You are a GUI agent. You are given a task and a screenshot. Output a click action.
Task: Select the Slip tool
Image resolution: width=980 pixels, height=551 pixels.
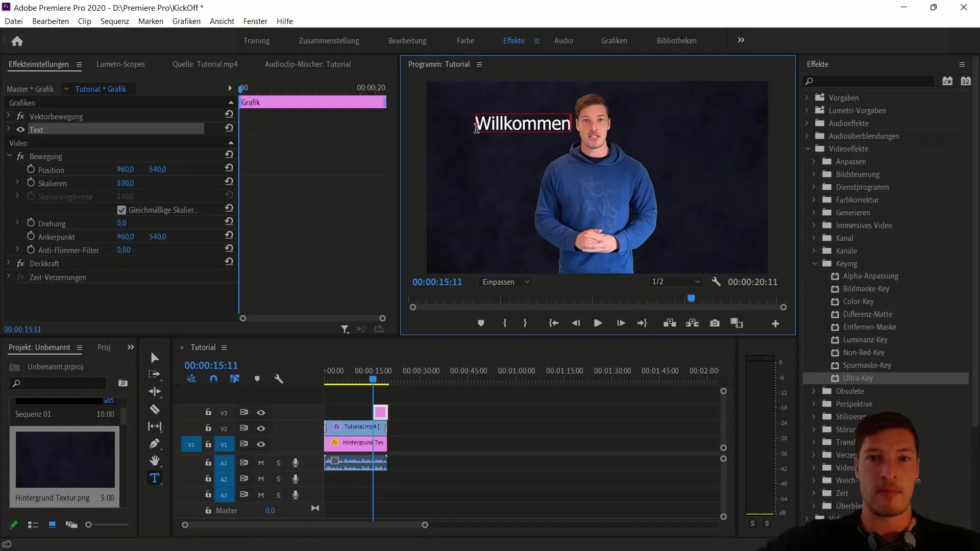click(x=155, y=426)
